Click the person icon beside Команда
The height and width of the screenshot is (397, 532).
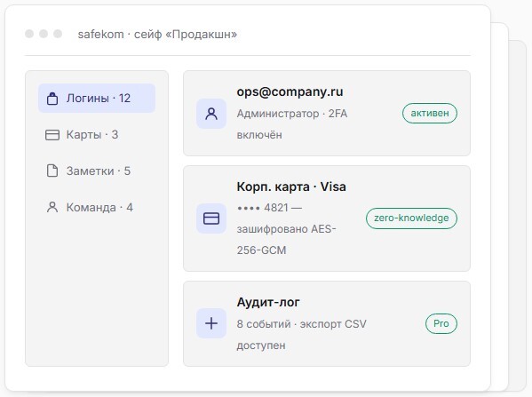tap(52, 207)
